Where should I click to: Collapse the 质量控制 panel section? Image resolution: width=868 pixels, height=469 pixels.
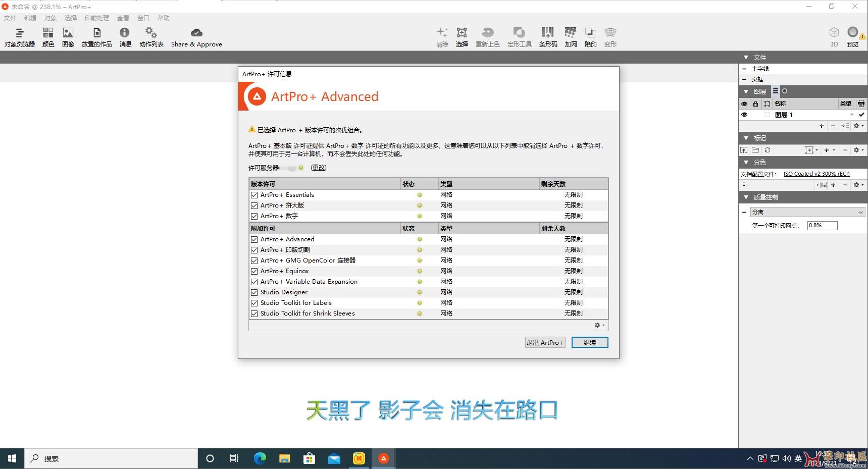pos(746,197)
